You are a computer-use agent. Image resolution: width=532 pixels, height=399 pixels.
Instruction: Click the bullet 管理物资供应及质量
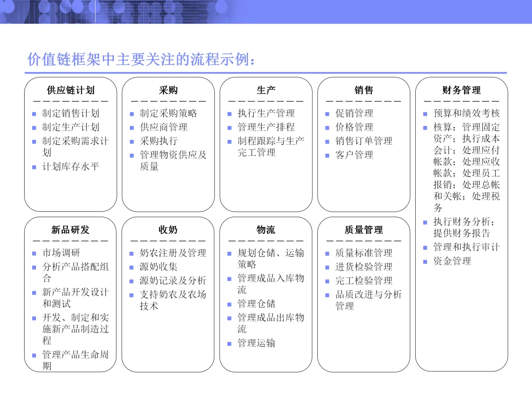173,161
